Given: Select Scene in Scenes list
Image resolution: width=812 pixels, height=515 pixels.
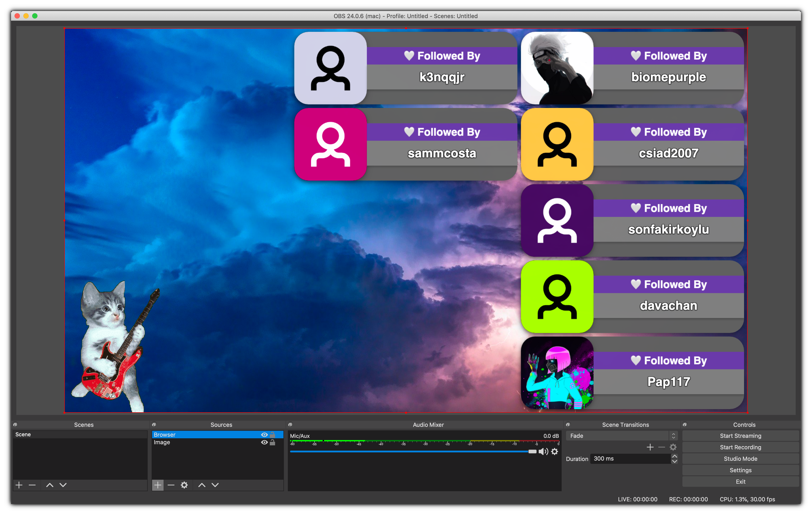Looking at the screenshot, I should [23, 434].
